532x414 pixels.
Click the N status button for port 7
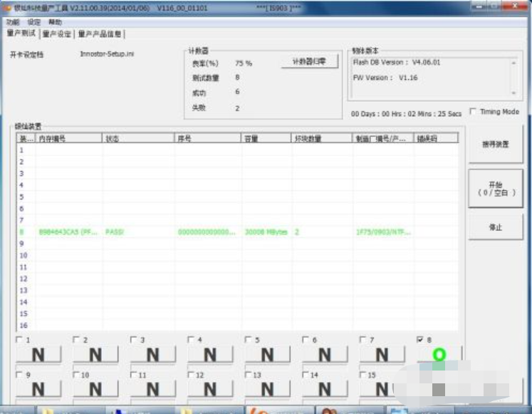point(382,355)
